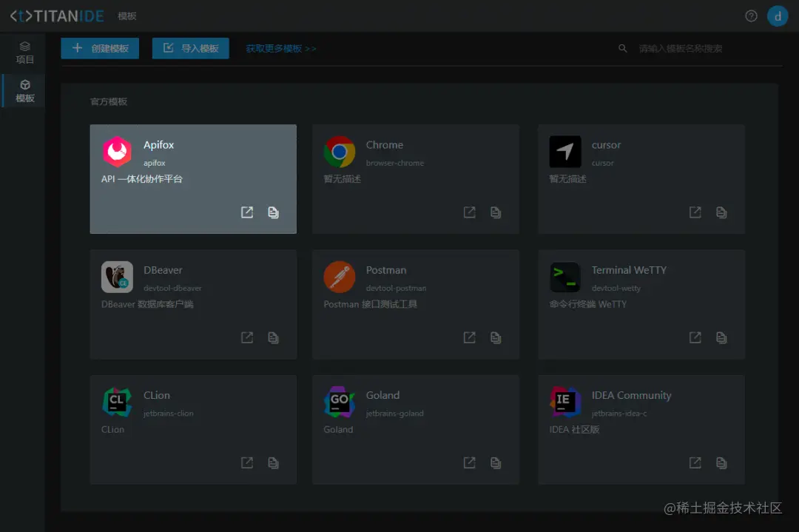Click the copy icon on cursor card
799x532 pixels.
point(721,212)
